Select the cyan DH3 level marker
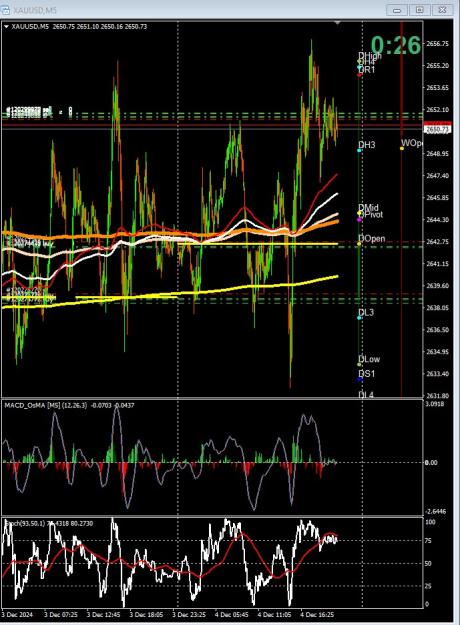Image resolution: width=460 pixels, height=625 pixels. [359, 150]
